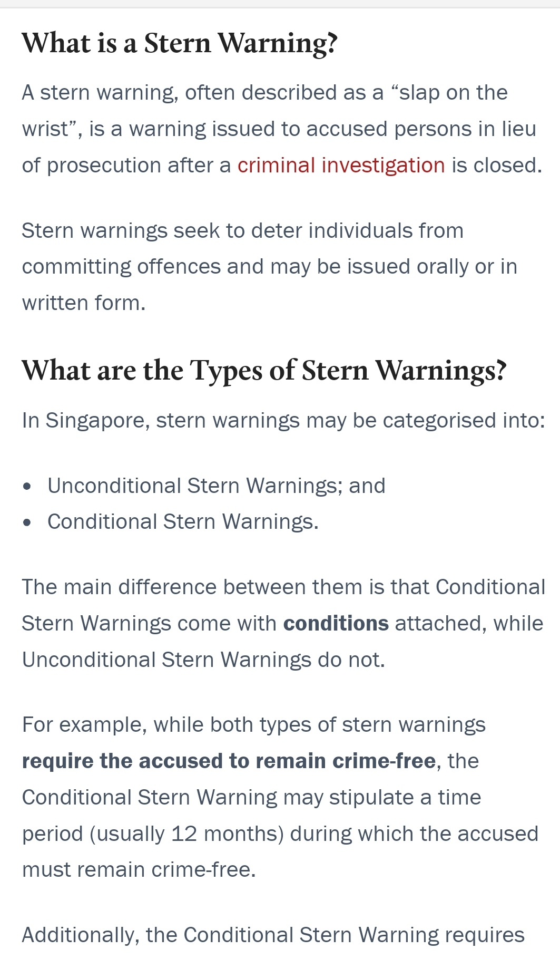
Task: Select the 'Conditional Stern Warnings.' bullet item
Action: tap(183, 522)
